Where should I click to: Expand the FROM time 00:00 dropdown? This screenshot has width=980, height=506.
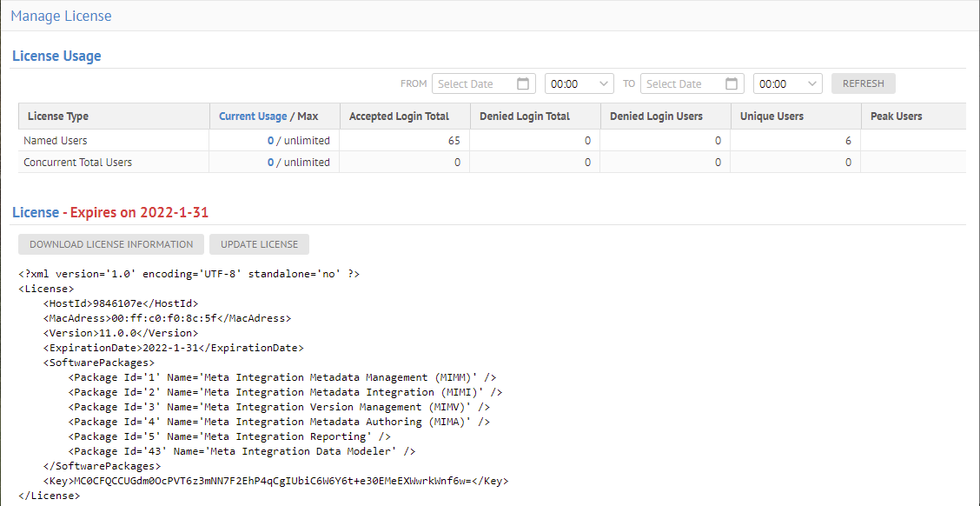click(579, 84)
